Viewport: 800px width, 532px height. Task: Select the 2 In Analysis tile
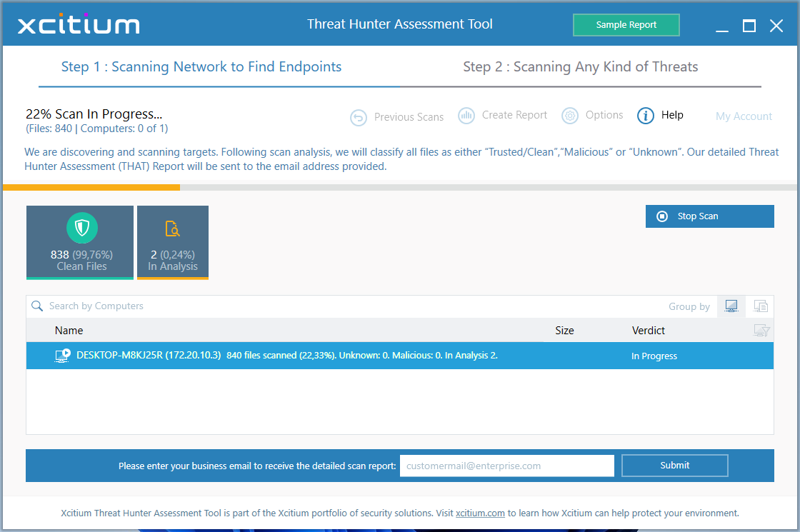(x=173, y=243)
